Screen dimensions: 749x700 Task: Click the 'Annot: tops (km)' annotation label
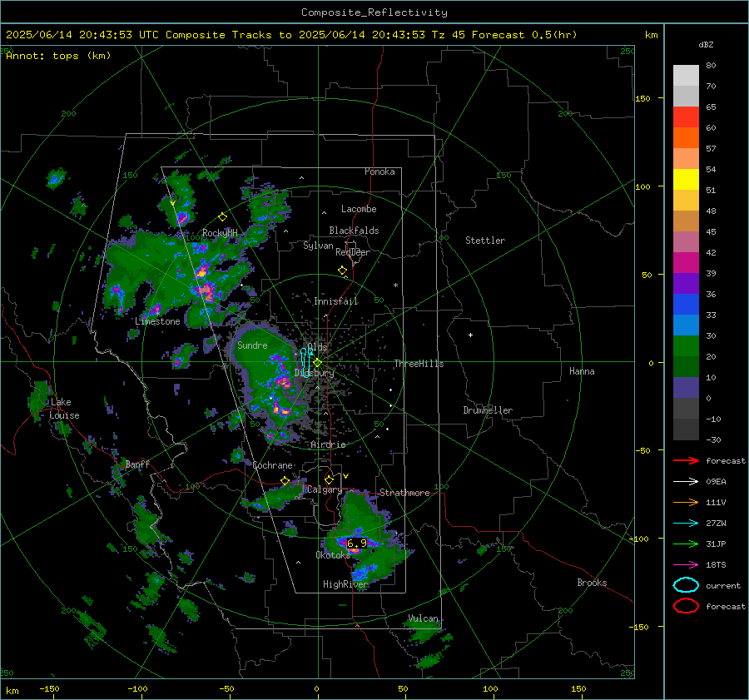(x=58, y=56)
